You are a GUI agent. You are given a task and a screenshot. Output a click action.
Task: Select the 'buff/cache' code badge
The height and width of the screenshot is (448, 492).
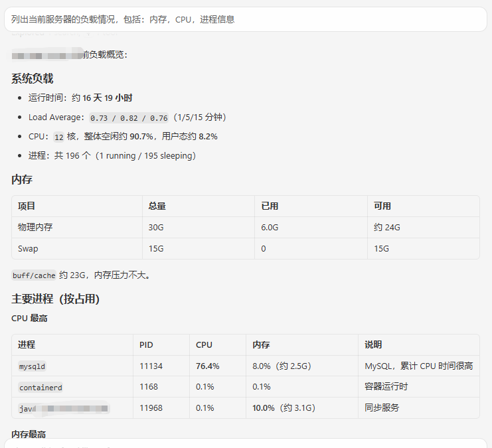pyautogui.click(x=34, y=275)
